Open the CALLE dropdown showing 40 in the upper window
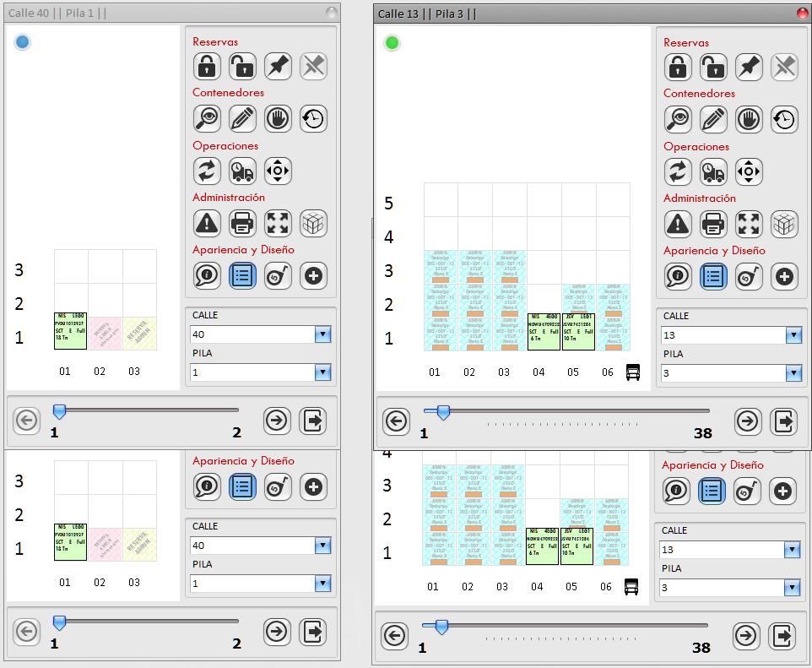This screenshot has height=668, width=812. coord(322,334)
